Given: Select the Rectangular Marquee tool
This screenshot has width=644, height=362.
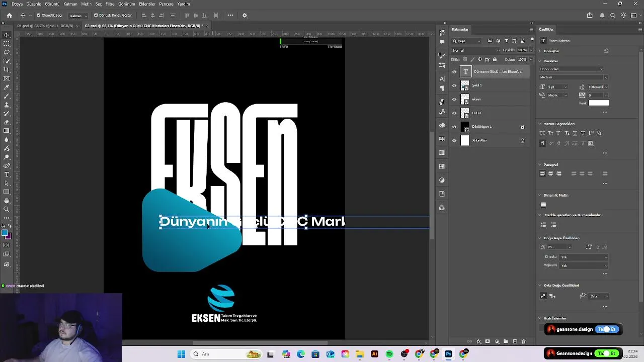Looking at the screenshot, I should pyautogui.click(x=7, y=44).
